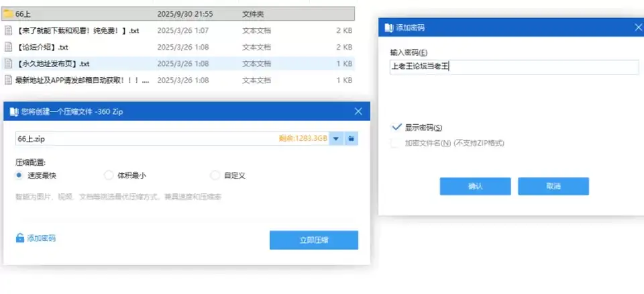Click into the 输入密码 text field
This screenshot has width=644, height=294.
point(515,66)
